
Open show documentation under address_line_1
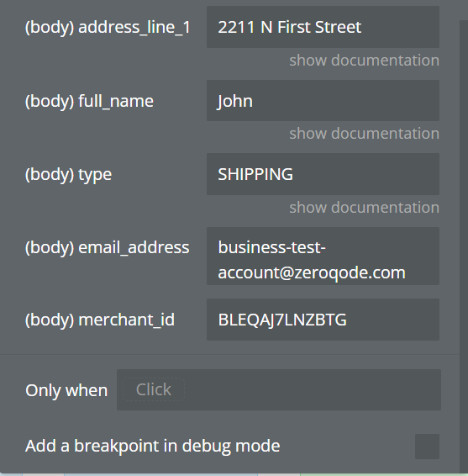(364, 60)
